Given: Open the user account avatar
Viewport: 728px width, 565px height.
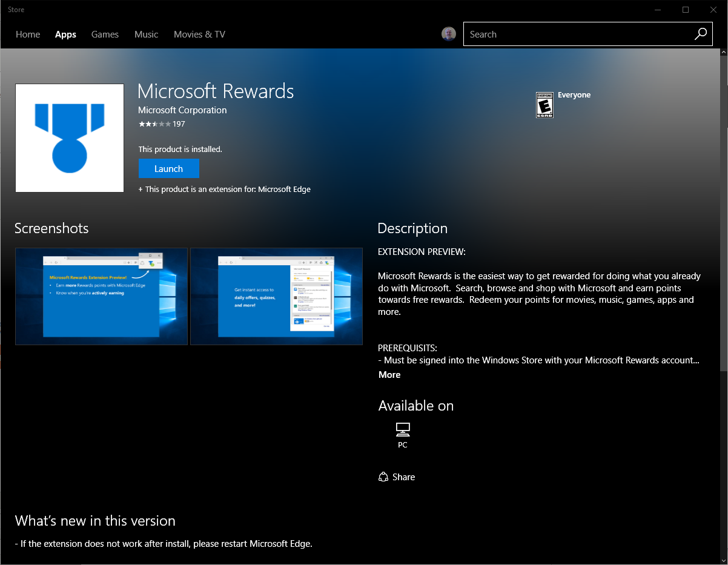Looking at the screenshot, I should [x=448, y=34].
